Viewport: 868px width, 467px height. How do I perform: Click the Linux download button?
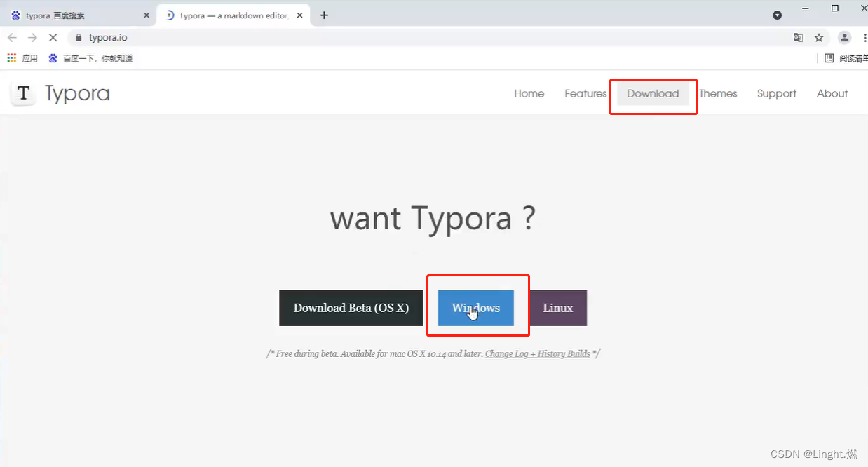[x=558, y=308]
